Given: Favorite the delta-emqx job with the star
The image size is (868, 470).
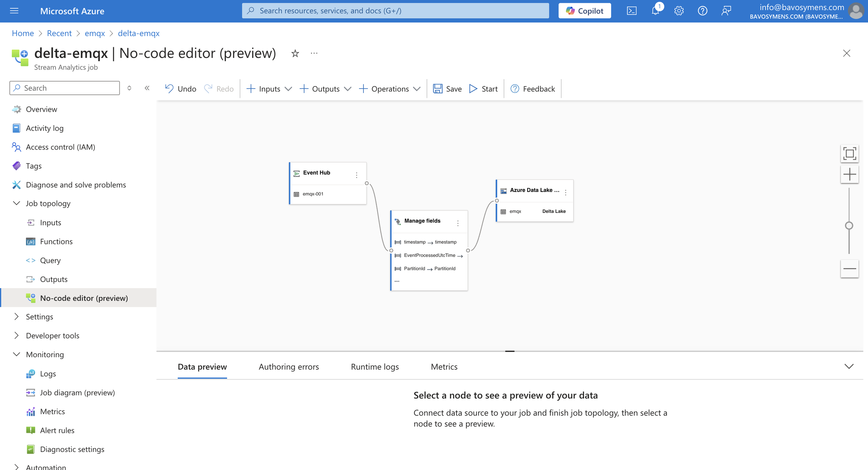Looking at the screenshot, I should pyautogui.click(x=294, y=53).
